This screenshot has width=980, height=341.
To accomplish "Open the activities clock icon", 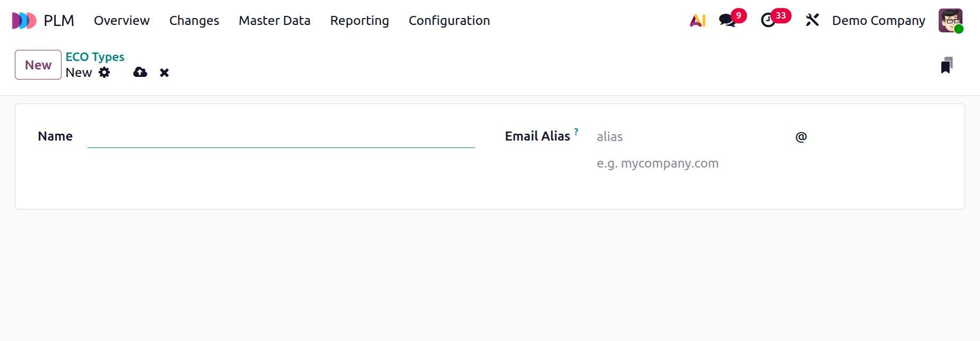I will (768, 21).
